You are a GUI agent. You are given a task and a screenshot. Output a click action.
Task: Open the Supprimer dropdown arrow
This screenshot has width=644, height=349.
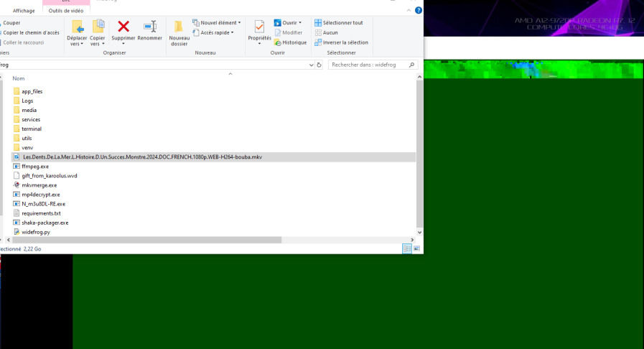tap(123, 44)
